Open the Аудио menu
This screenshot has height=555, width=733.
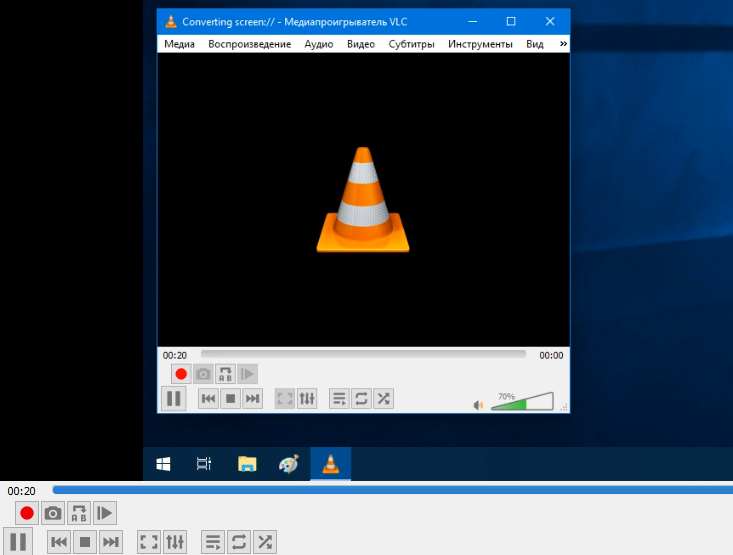(318, 44)
